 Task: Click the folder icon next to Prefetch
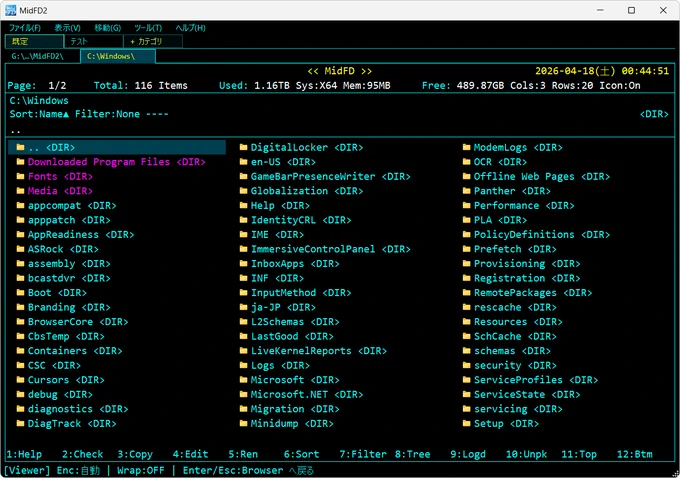[466, 249]
